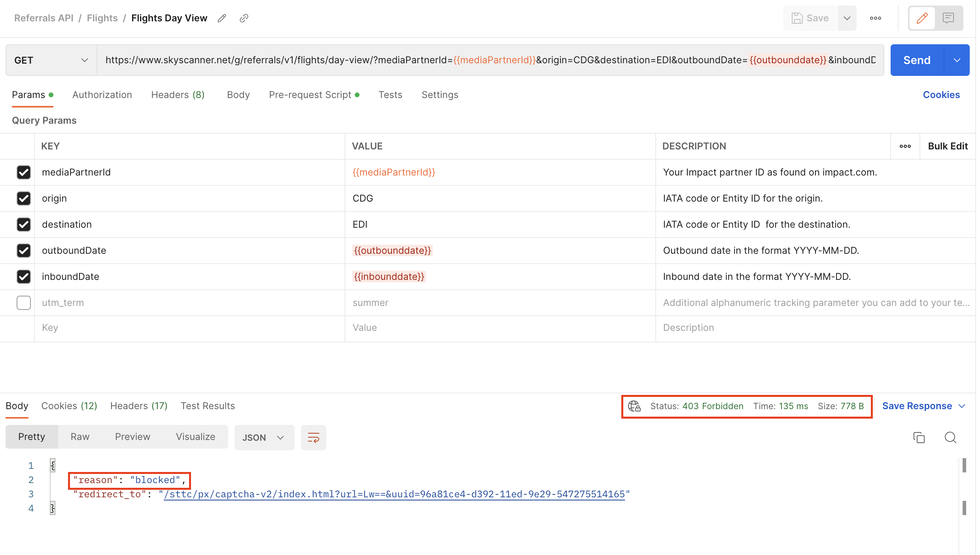
Task: Click inside the request URL field
Action: point(490,60)
